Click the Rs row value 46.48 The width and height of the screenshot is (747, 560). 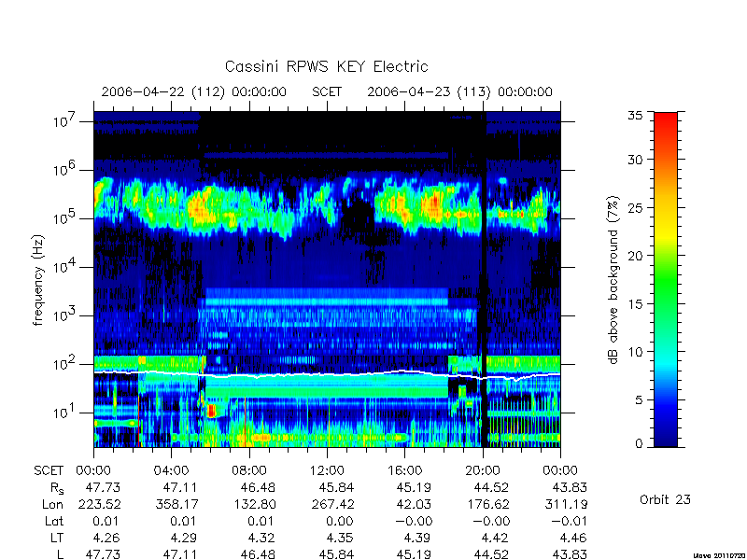point(258,487)
